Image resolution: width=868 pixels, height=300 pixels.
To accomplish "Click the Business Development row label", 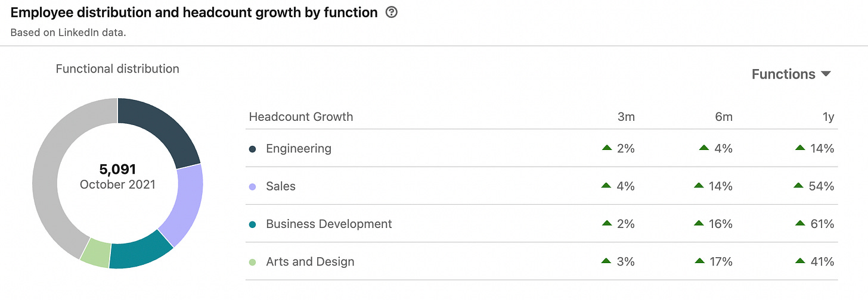I will pos(329,224).
